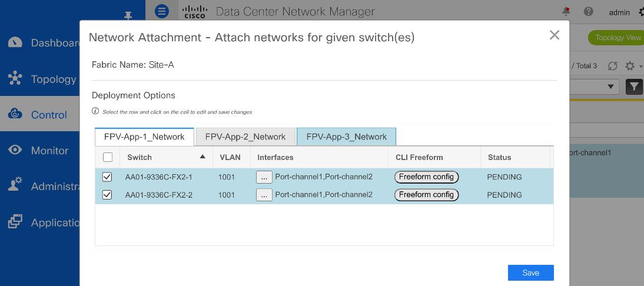Screen dimensions: 644x286
Task: Click PENDING status for AA01-9336C-FX2-2
Action: (504, 195)
